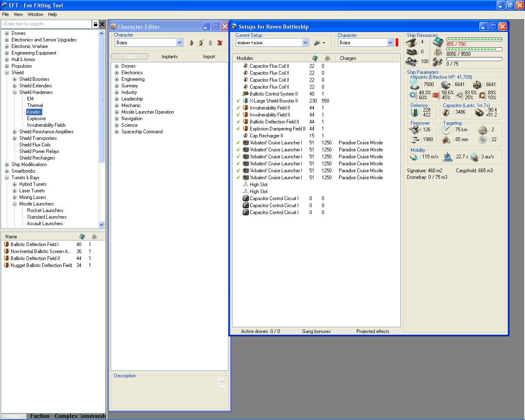The height and width of the screenshot is (420, 525).
Task: Click the Implants button in Character Editor
Action: [169, 57]
